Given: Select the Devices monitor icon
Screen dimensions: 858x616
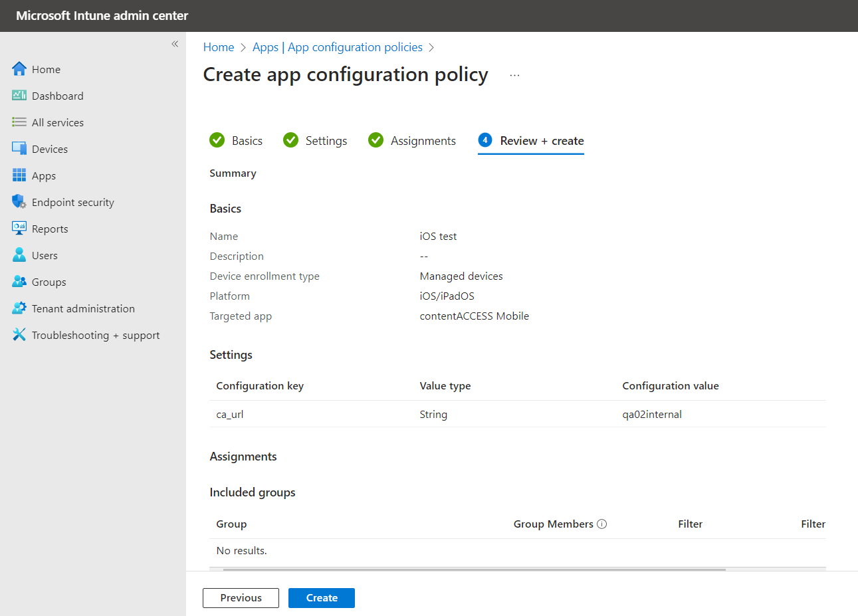Looking at the screenshot, I should tap(19, 149).
